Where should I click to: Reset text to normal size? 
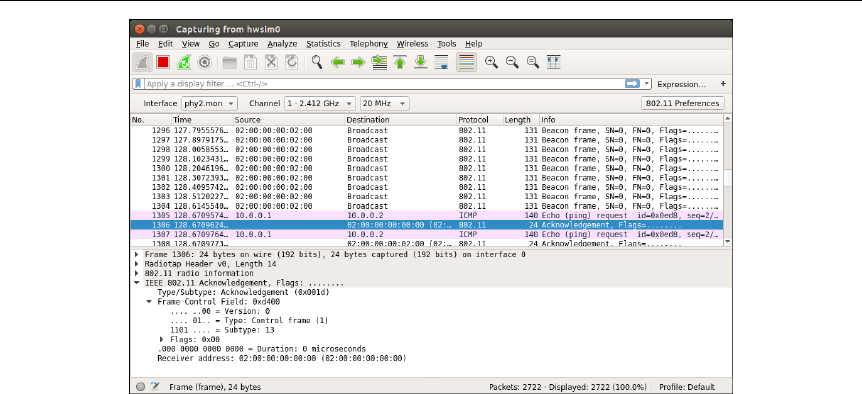(x=533, y=62)
